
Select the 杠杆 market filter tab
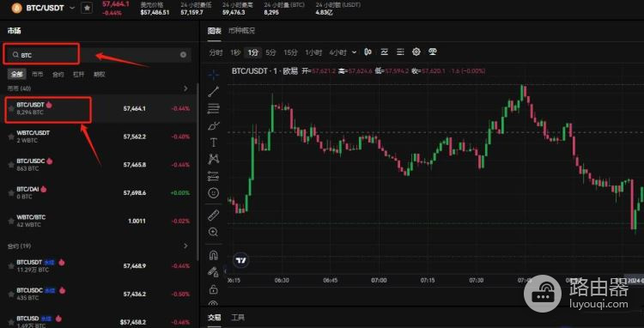coord(78,75)
